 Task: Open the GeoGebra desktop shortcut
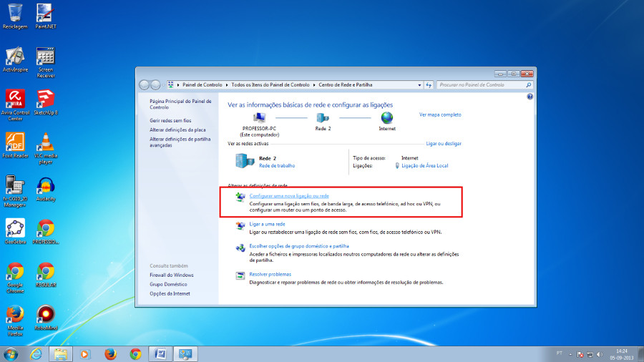pyautogui.click(x=15, y=232)
